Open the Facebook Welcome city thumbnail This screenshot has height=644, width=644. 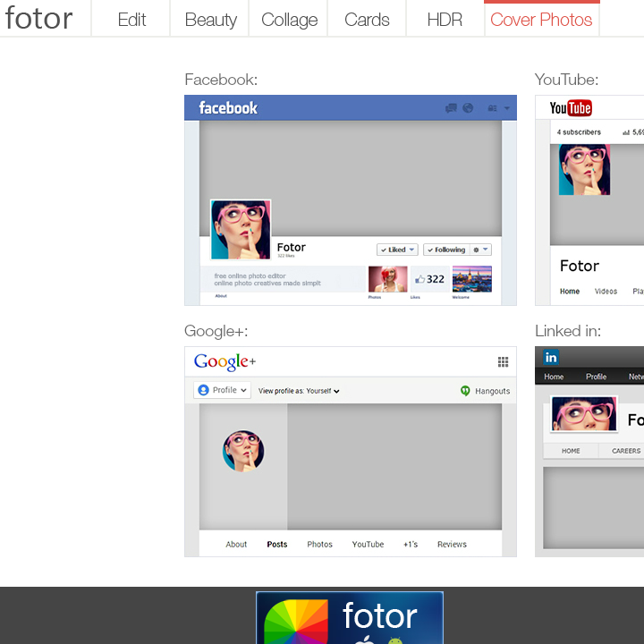[472, 279]
